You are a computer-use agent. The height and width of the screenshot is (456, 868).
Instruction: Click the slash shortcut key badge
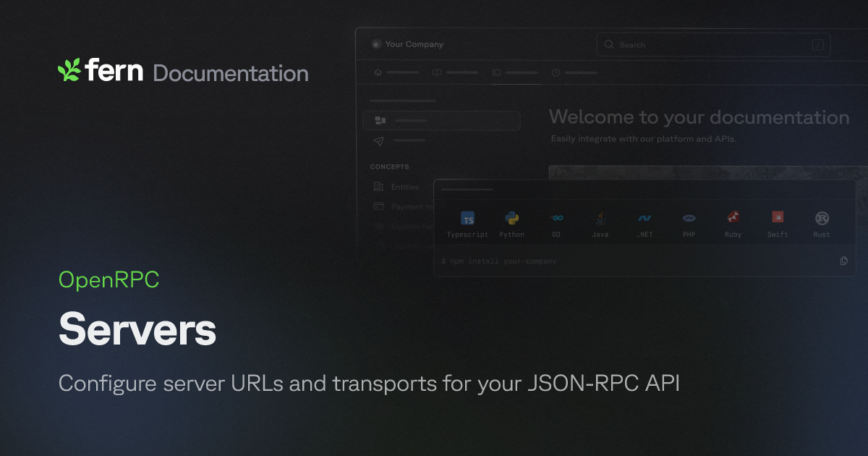pyautogui.click(x=818, y=45)
